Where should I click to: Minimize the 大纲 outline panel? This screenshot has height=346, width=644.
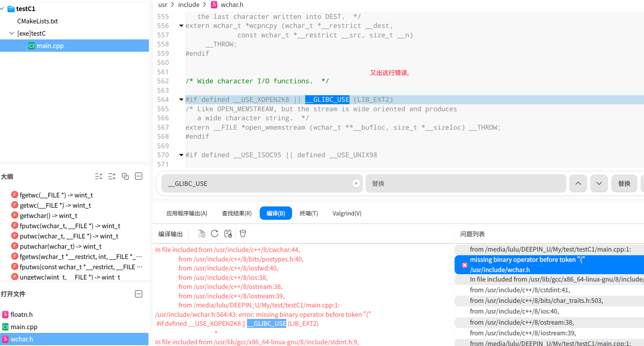(x=139, y=176)
